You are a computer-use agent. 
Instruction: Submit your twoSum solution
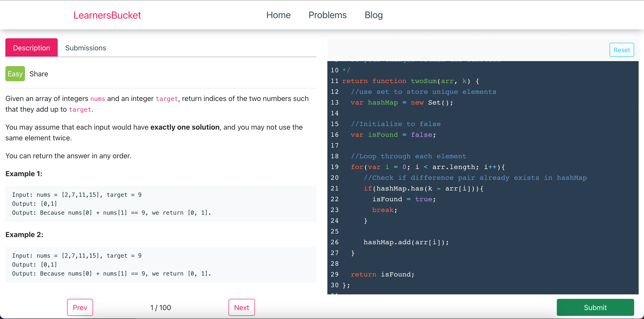(595, 308)
